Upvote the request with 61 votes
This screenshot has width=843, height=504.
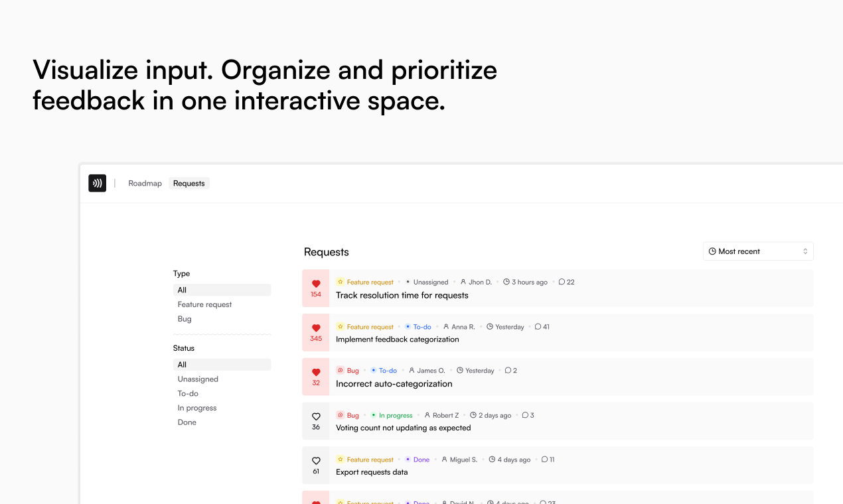[x=316, y=466]
